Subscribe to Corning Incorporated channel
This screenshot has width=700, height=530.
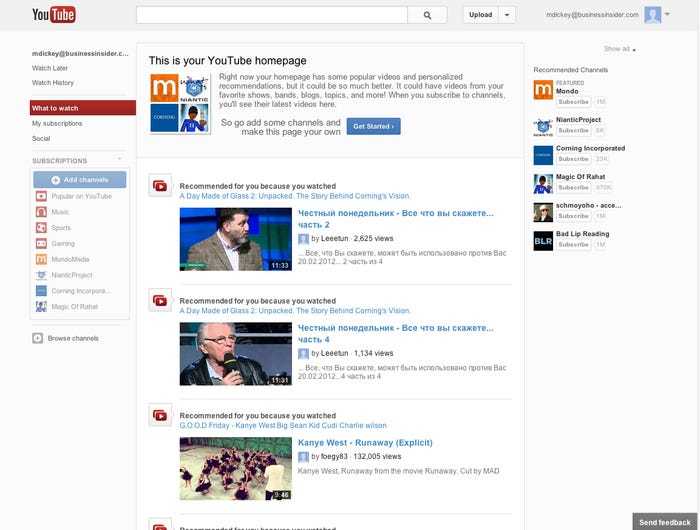(x=574, y=159)
